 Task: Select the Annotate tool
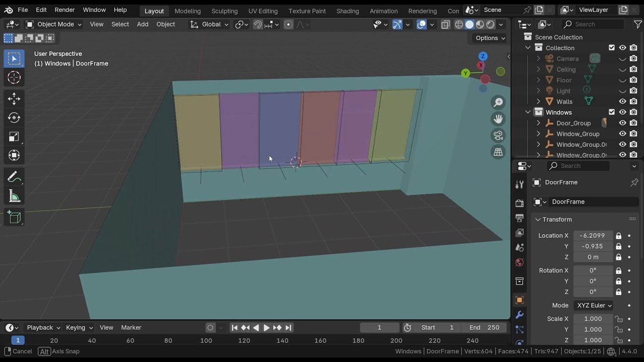14,177
